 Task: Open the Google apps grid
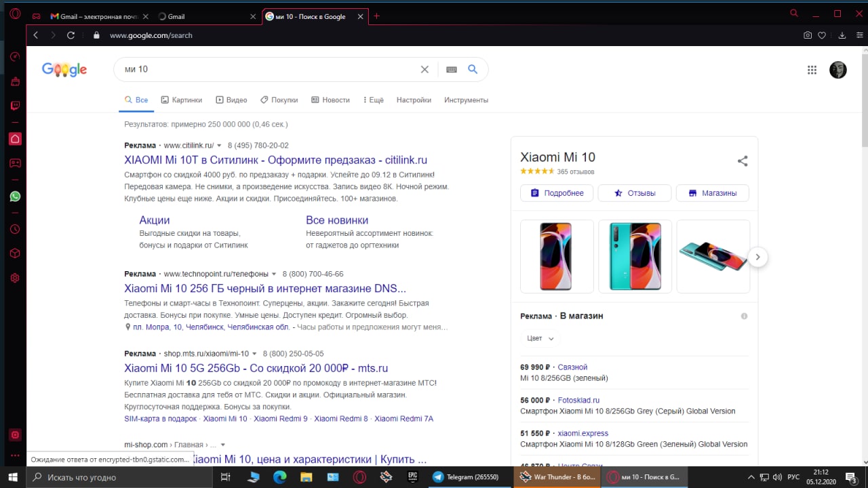812,70
